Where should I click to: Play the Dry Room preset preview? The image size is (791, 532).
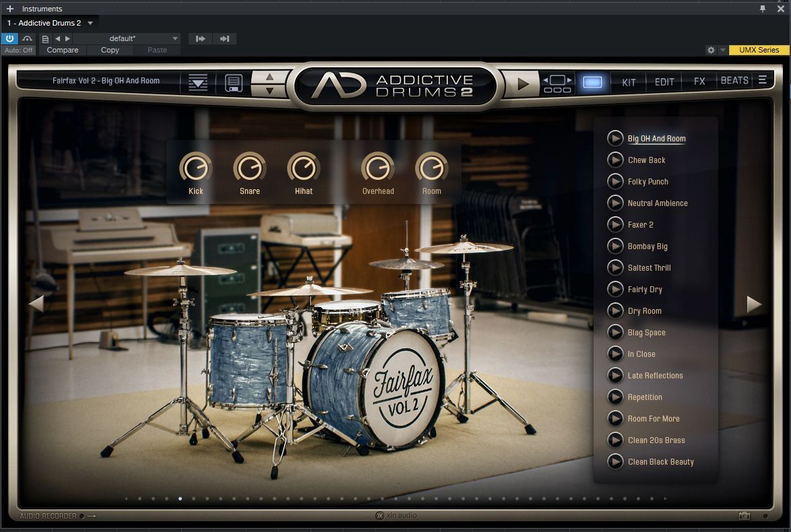tap(615, 310)
